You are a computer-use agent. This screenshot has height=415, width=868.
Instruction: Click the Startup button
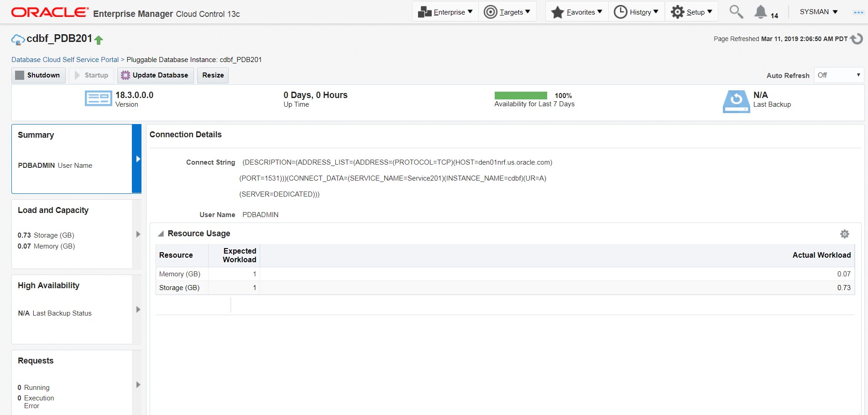[91, 75]
